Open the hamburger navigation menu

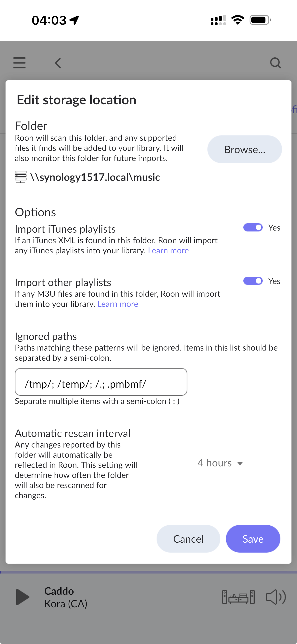pos(19,63)
